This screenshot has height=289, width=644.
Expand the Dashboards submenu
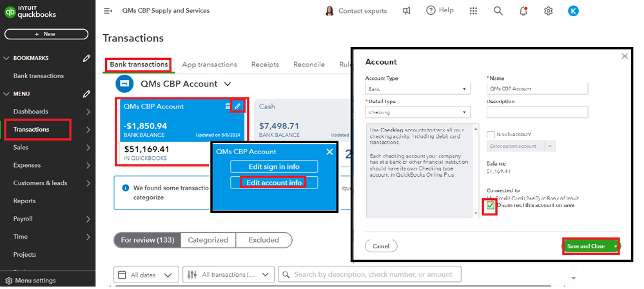coord(88,112)
